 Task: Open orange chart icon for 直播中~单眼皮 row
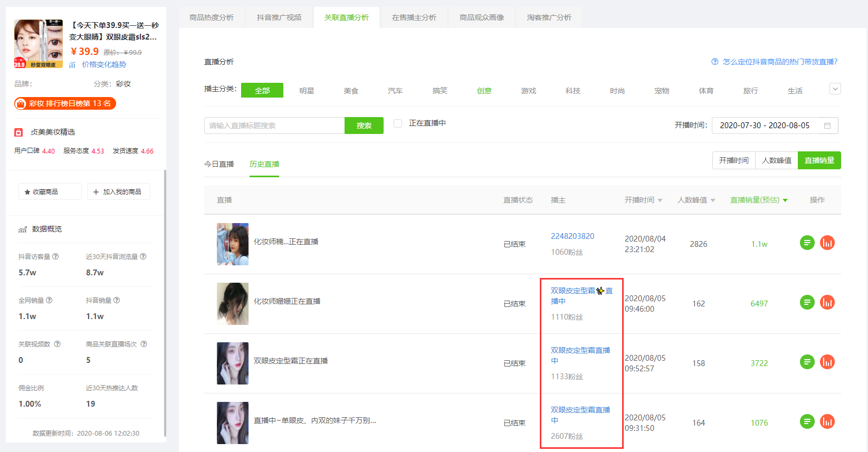pos(827,421)
